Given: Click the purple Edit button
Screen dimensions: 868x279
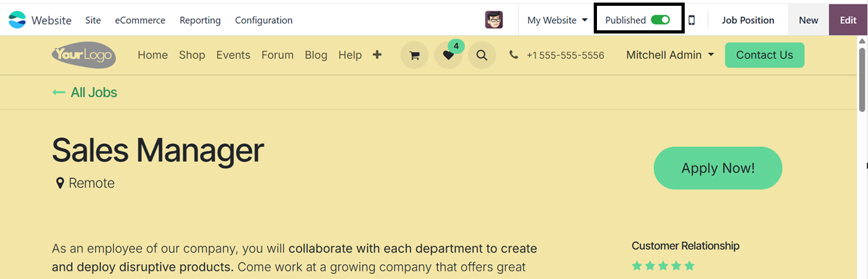Looking at the screenshot, I should 848,20.
